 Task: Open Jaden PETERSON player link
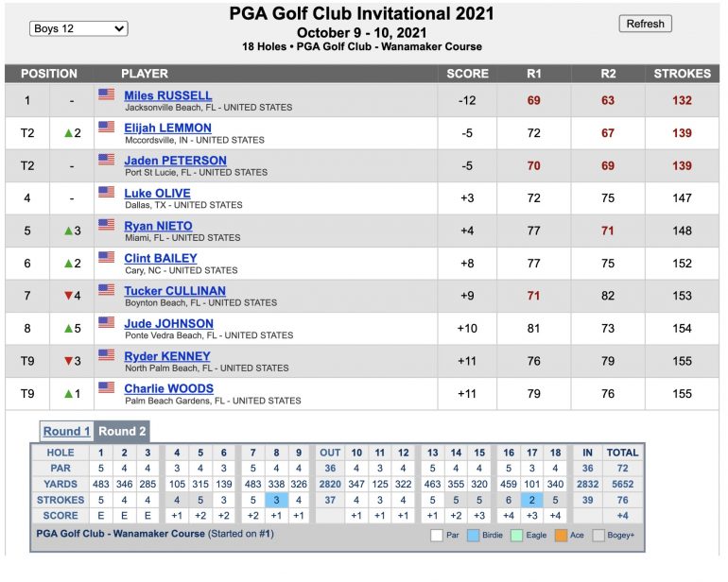tap(176, 161)
